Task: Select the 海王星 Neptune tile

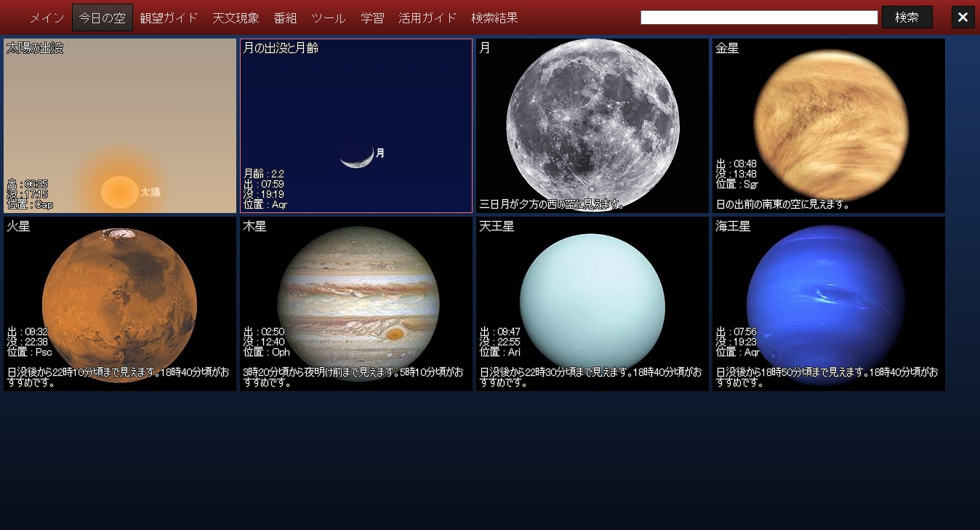Action: tap(829, 304)
